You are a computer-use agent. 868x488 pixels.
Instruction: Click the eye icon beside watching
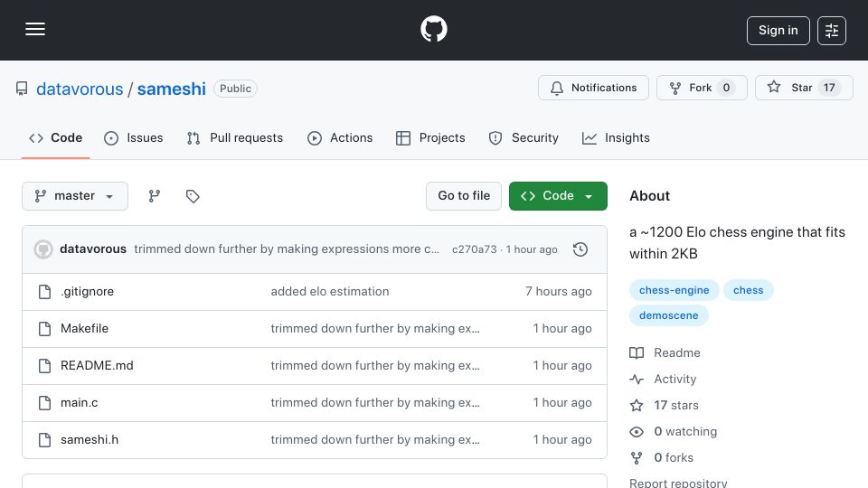point(637,432)
